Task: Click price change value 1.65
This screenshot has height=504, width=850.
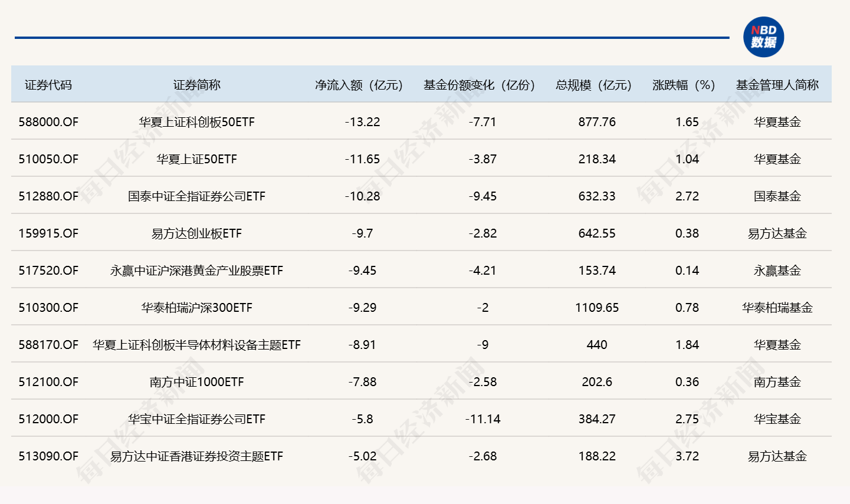Action: [x=687, y=122]
